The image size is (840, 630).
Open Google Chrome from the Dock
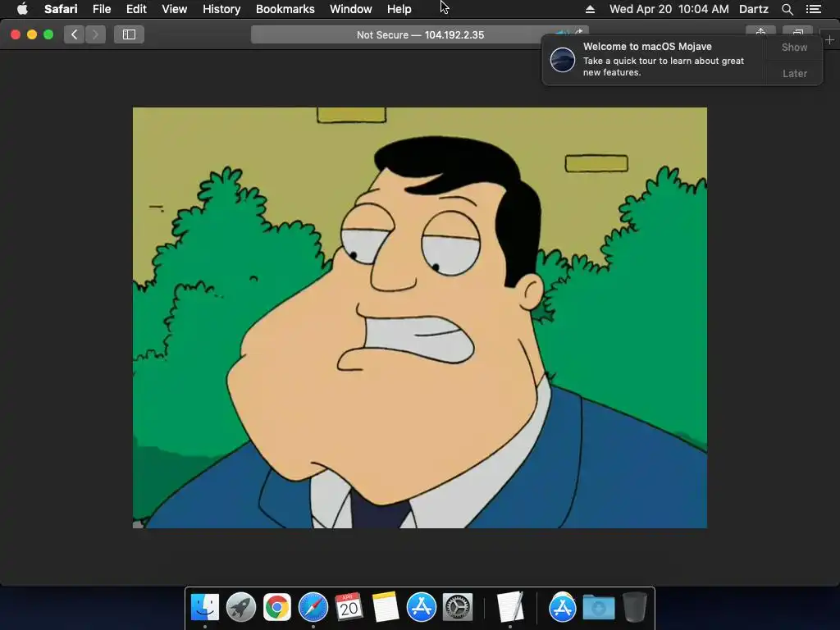pos(277,607)
